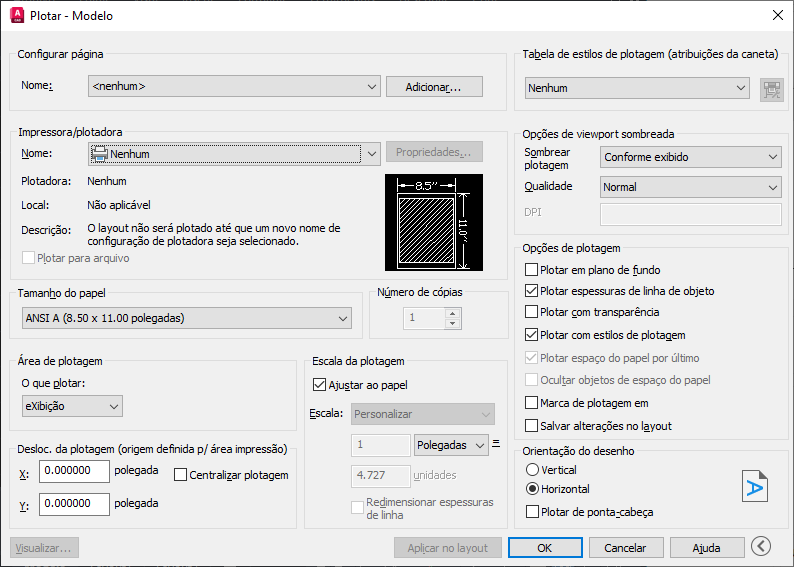Click the number of copies field
The width and height of the screenshot is (794, 567).
click(425, 318)
